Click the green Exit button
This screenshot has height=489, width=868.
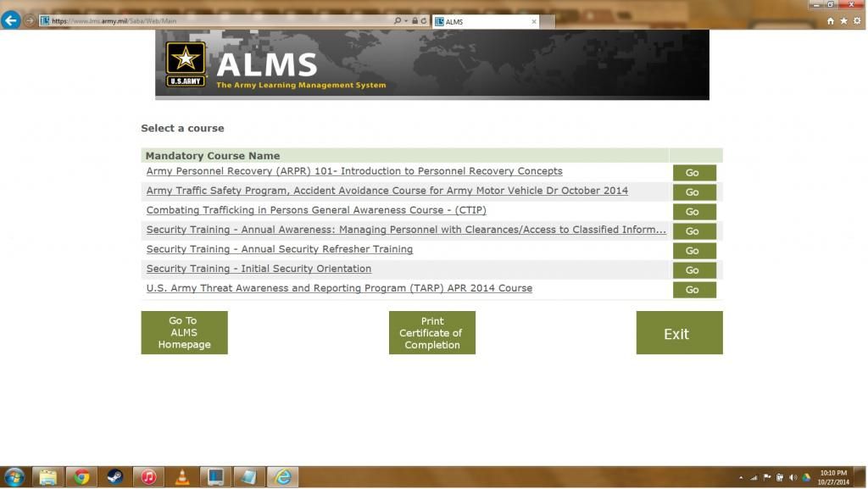[679, 333]
